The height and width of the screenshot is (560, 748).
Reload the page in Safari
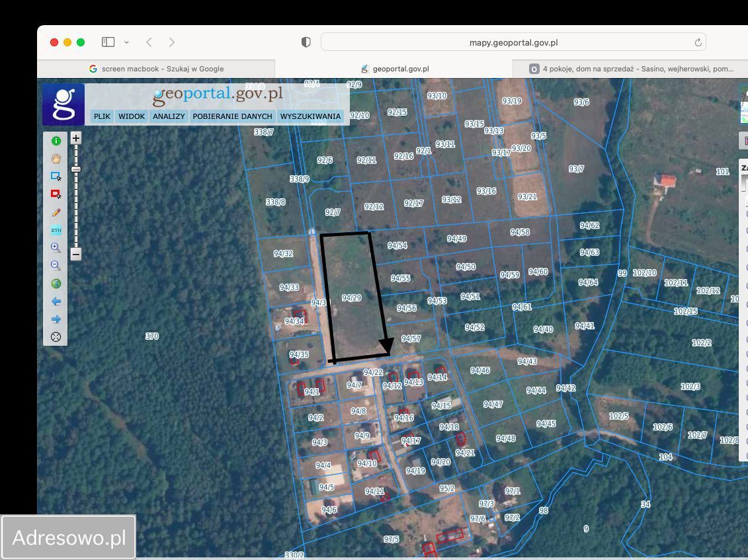tap(698, 42)
